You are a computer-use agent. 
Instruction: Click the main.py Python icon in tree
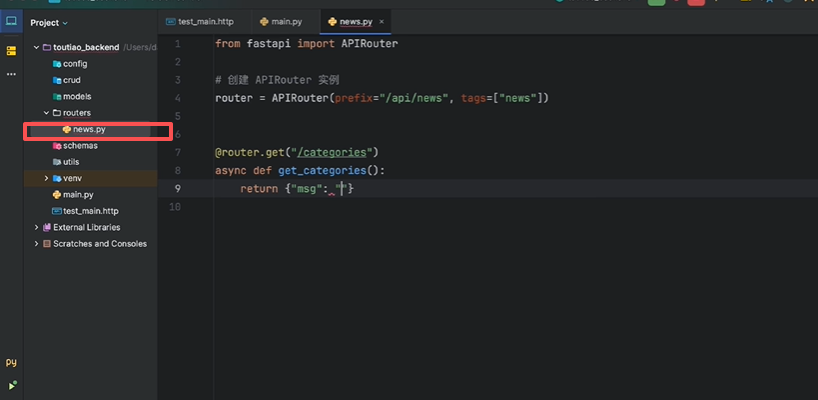click(x=57, y=195)
